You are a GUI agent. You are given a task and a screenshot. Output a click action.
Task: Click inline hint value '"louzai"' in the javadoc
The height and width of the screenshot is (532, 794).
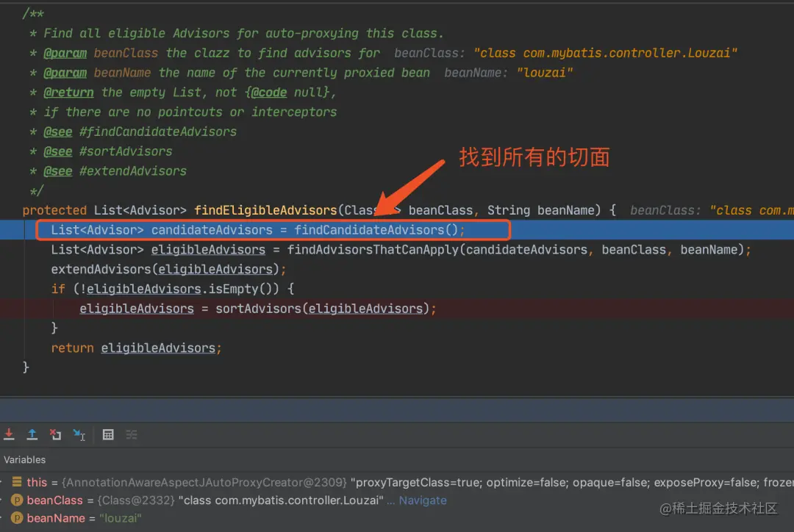click(544, 73)
